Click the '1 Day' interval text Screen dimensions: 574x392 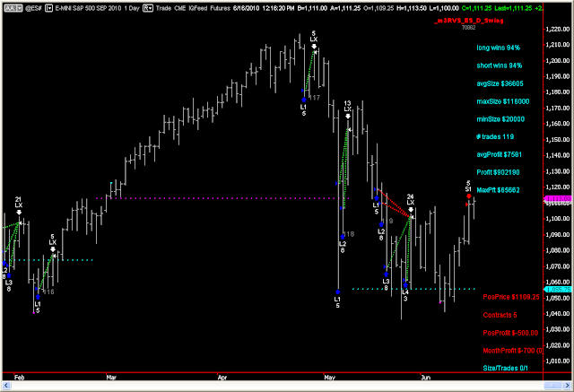pos(132,8)
